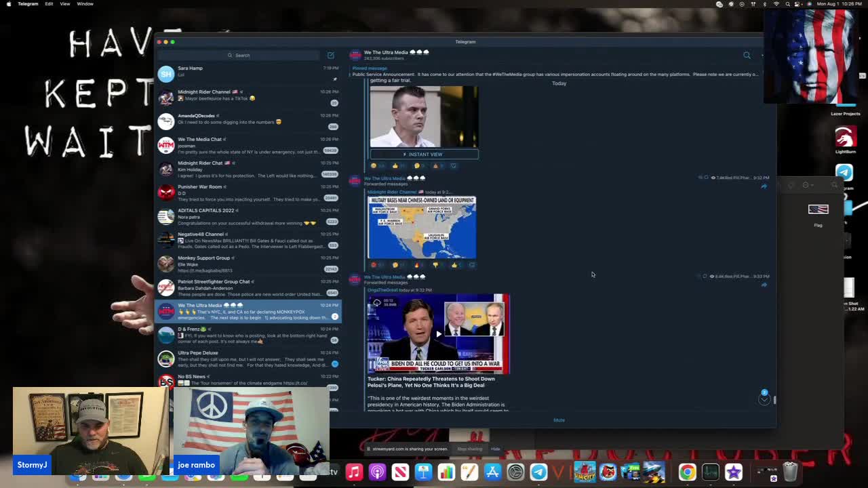868x488 pixels.
Task: Open the Edit menu
Action: click(49, 4)
